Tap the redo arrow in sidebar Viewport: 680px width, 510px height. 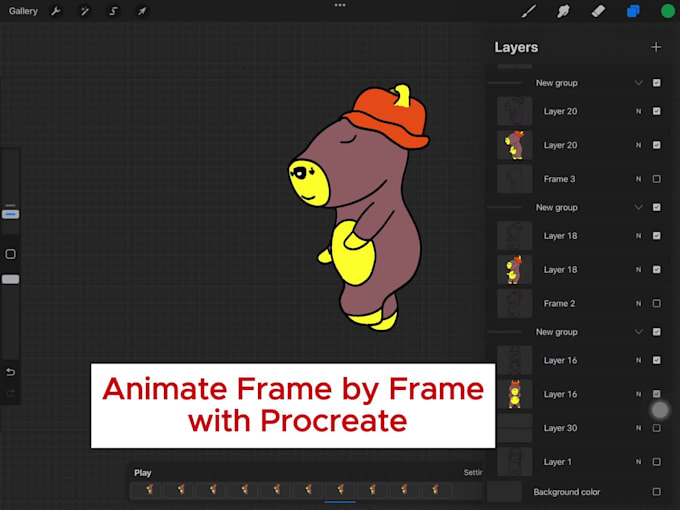[x=10, y=393]
